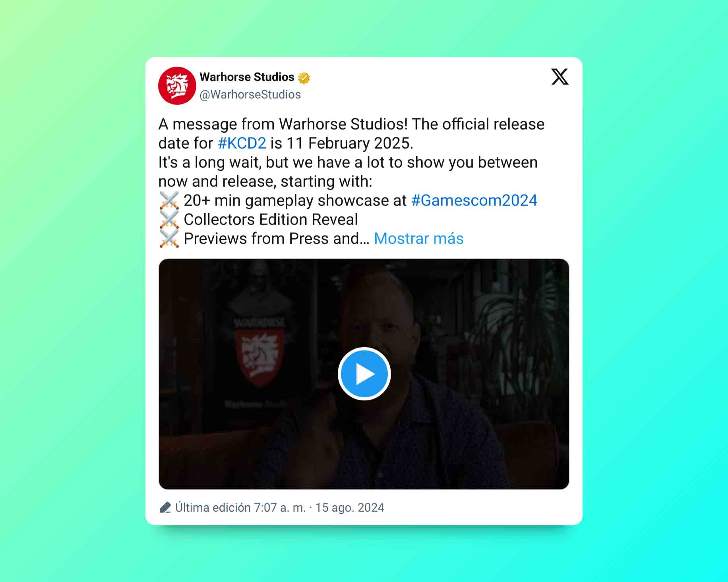
Task: Expand tweet with Mostrar más
Action: [x=419, y=239]
